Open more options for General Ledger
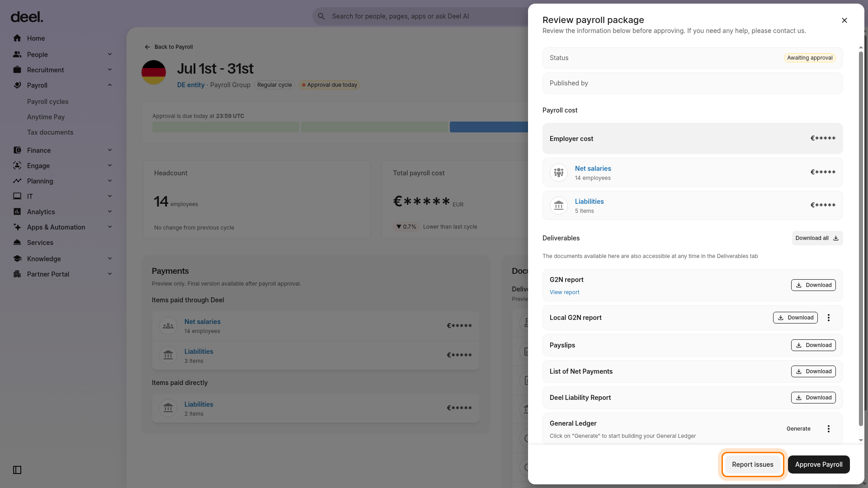The height and width of the screenshot is (488, 868). point(829,429)
